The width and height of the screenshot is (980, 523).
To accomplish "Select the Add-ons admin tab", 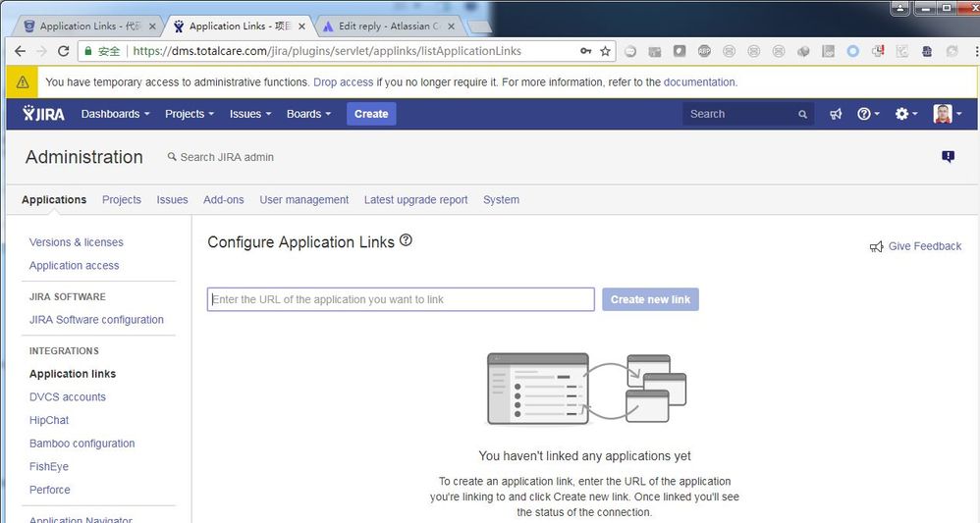I will coord(223,200).
